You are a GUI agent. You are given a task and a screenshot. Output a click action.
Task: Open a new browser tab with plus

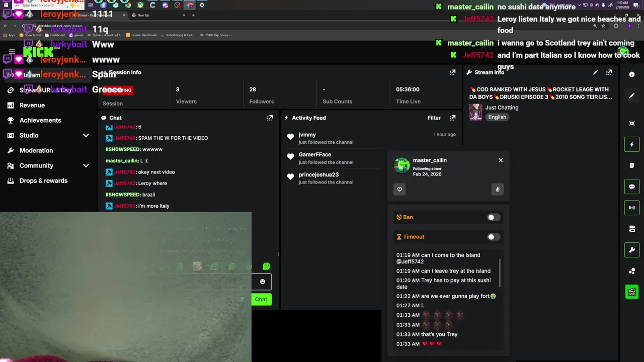(193, 15)
